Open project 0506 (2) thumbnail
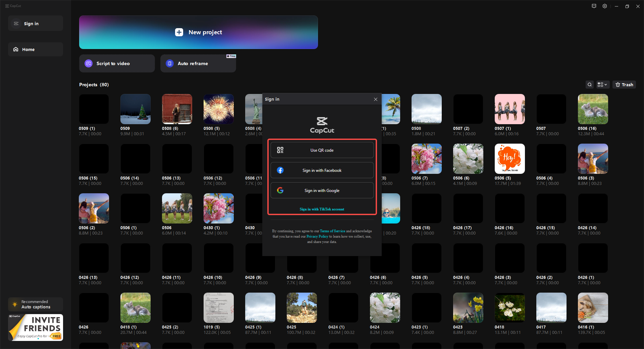The width and height of the screenshot is (644, 349). pyautogui.click(x=94, y=208)
